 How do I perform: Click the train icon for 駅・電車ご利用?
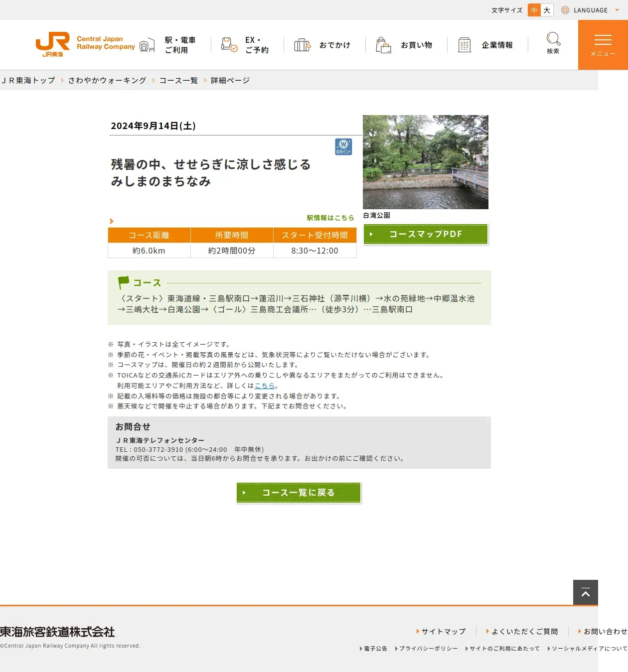tap(147, 45)
